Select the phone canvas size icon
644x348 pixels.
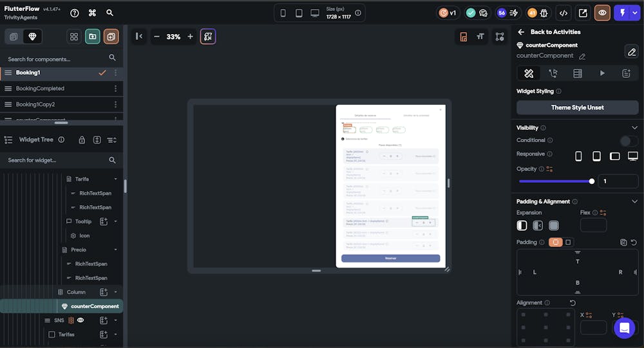coord(283,13)
